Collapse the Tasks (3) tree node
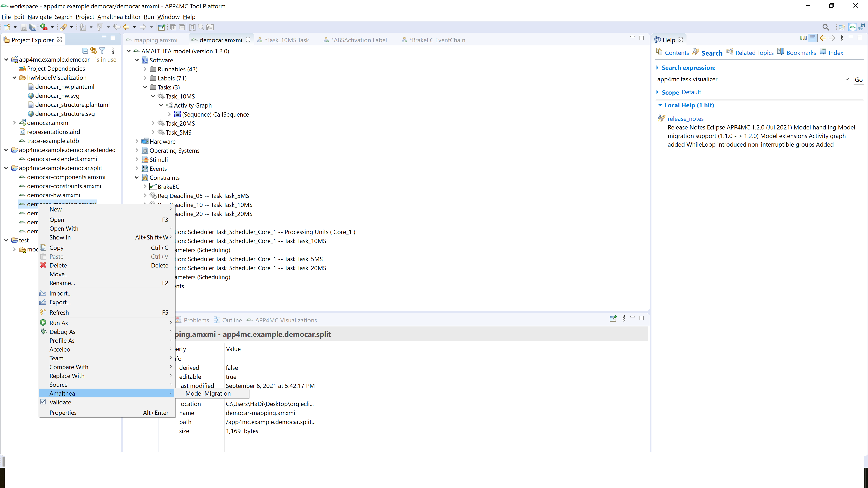 pyautogui.click(x=145, y=87)
